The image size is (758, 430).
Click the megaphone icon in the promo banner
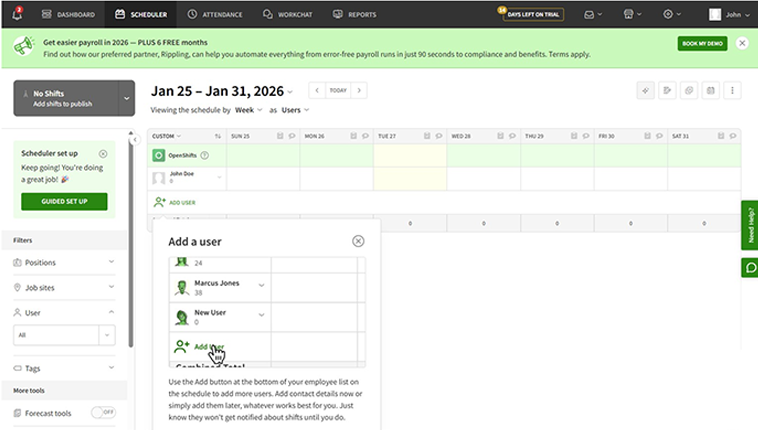tap(24, 47)
